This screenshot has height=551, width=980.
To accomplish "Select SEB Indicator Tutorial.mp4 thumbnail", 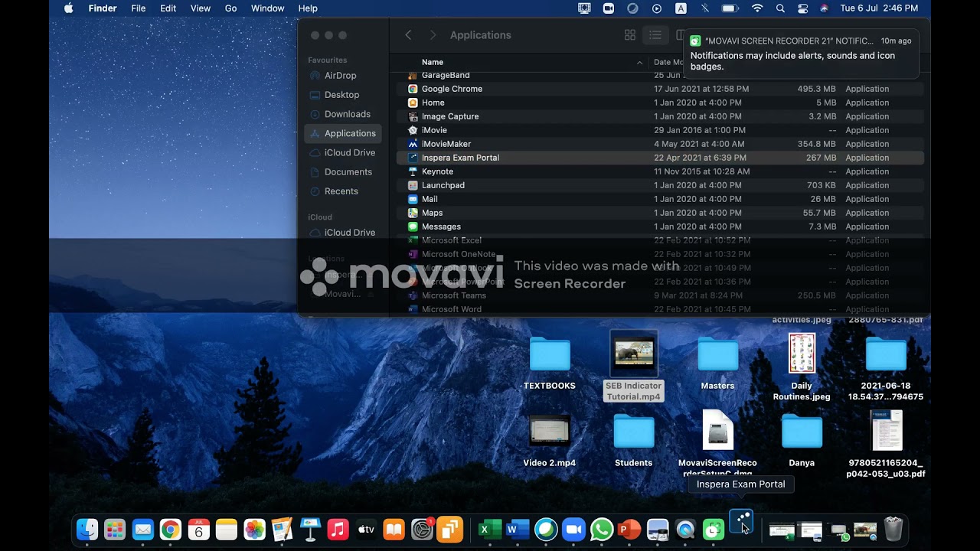I will (633, 354).
